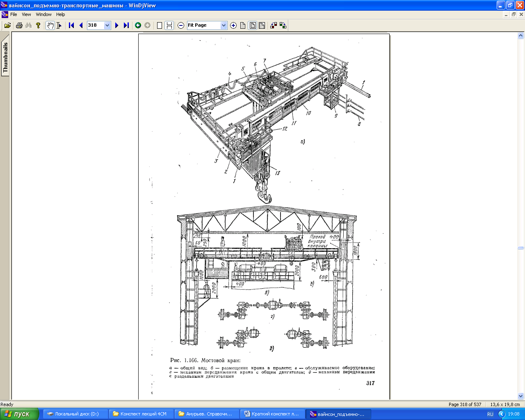
Task: Print the document using the printer icon
Action: (x=19, y=25)
